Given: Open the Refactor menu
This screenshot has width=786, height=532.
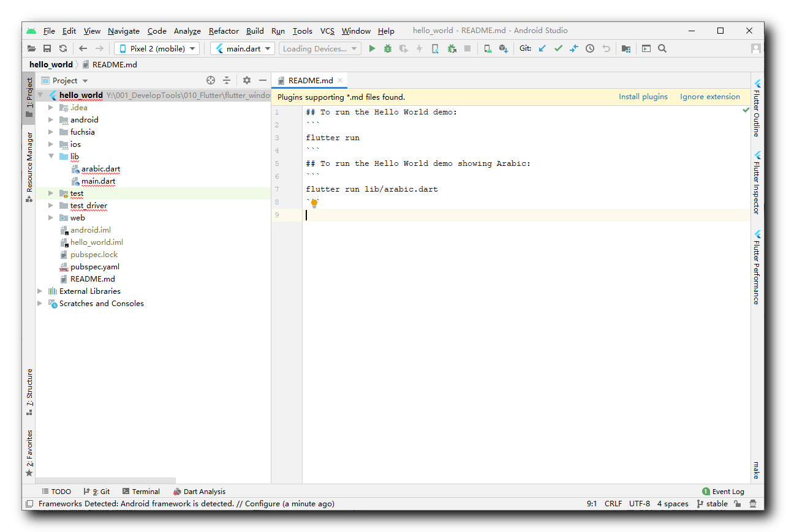Looking at the screenshot, I should tap(224, 31).
